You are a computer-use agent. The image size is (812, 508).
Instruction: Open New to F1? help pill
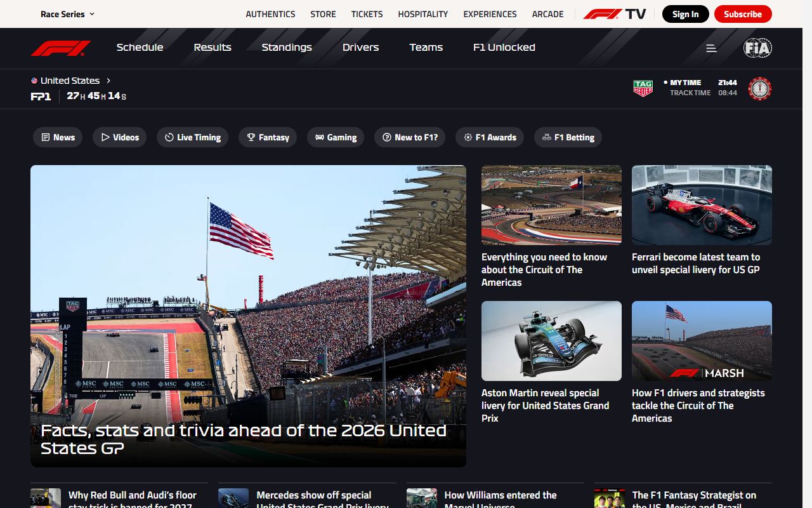[410, 137]
